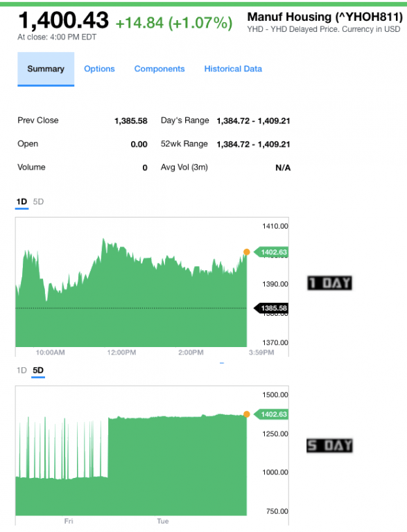
Task: Click the 1385.58 previous close label
Action: pos(271,308)
